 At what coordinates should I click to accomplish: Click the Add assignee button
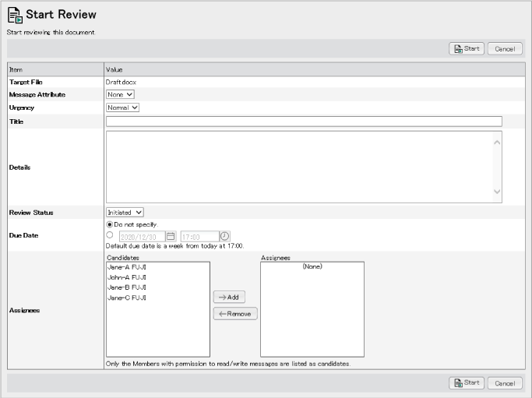click(228, 297)
